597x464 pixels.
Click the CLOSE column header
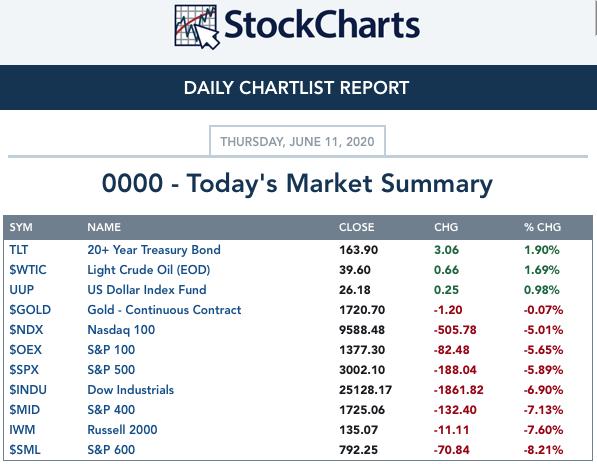356,227
